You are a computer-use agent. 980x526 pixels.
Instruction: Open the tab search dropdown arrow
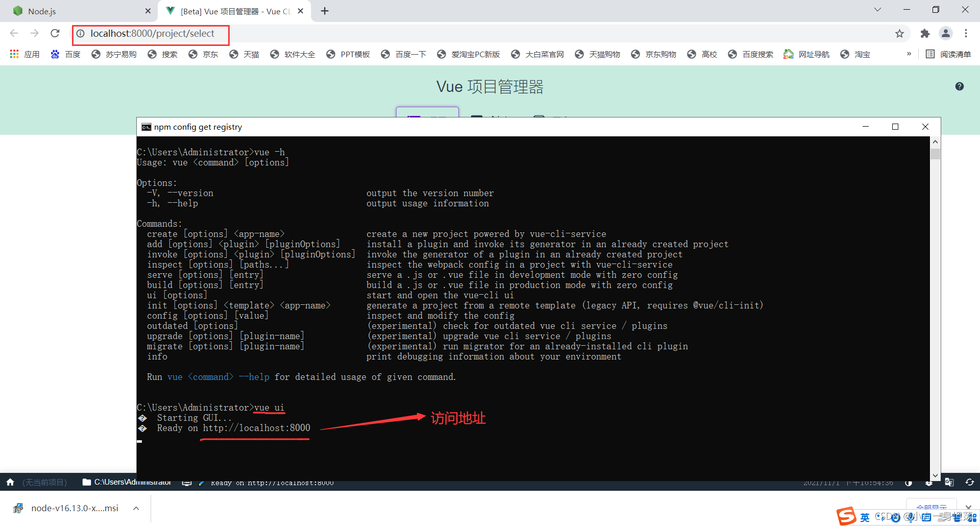pos(877,10)
